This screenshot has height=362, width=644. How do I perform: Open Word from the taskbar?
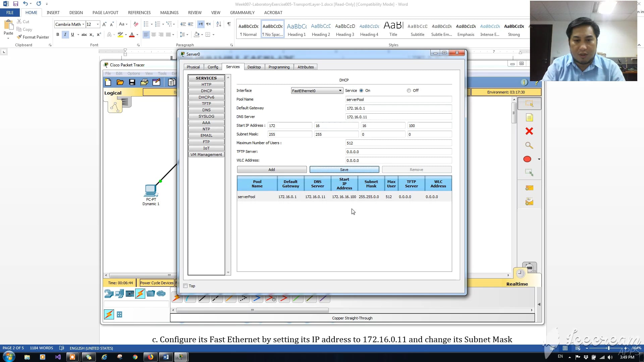pyautogui.click(x=165, y=357)
